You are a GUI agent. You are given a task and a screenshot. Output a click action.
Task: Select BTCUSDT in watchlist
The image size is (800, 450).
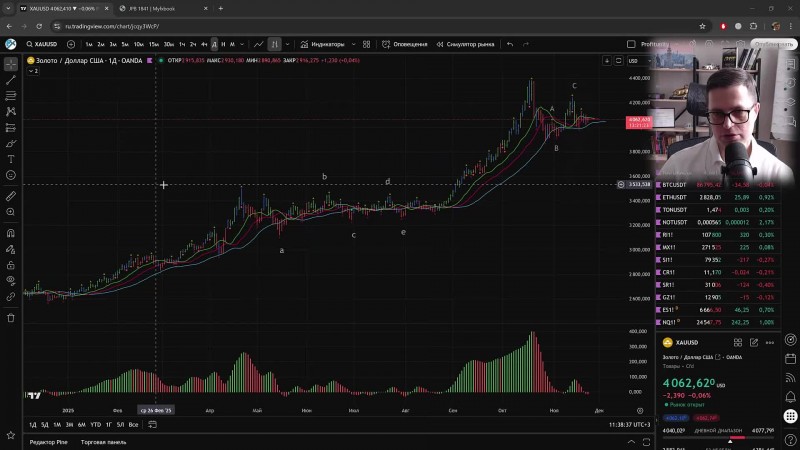pos(717,185)
